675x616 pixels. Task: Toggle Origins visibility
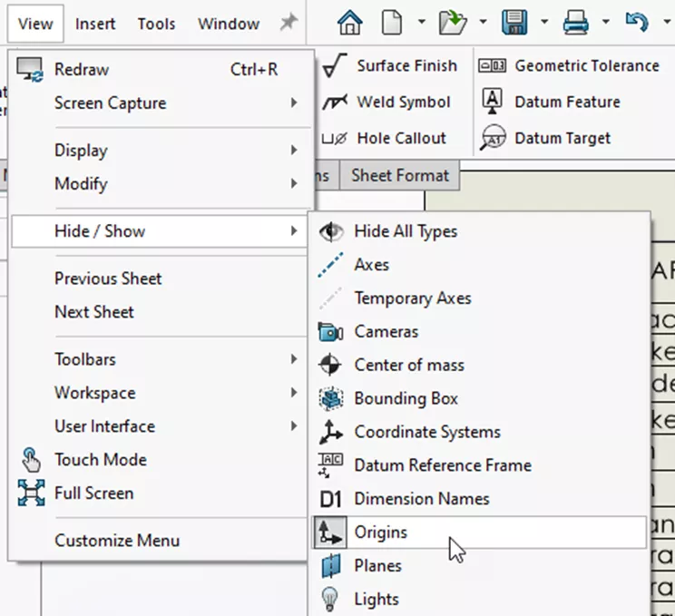[479, 533]
